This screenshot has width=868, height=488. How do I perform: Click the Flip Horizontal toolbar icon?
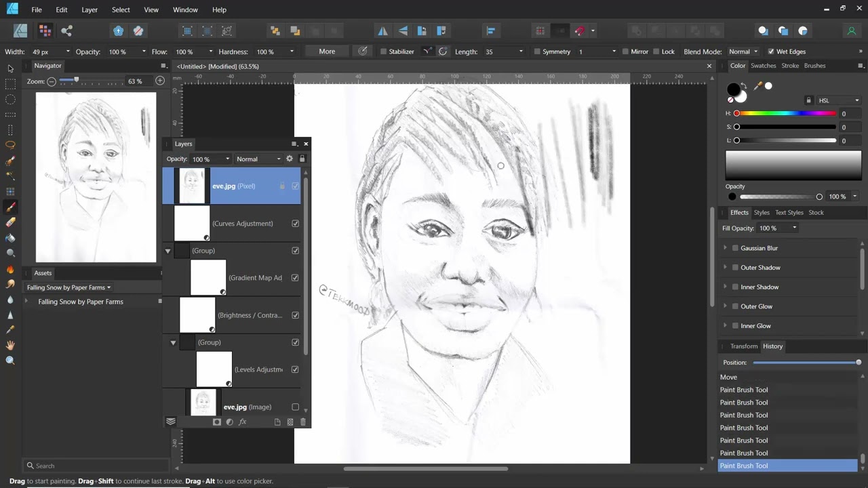(383, 30)
